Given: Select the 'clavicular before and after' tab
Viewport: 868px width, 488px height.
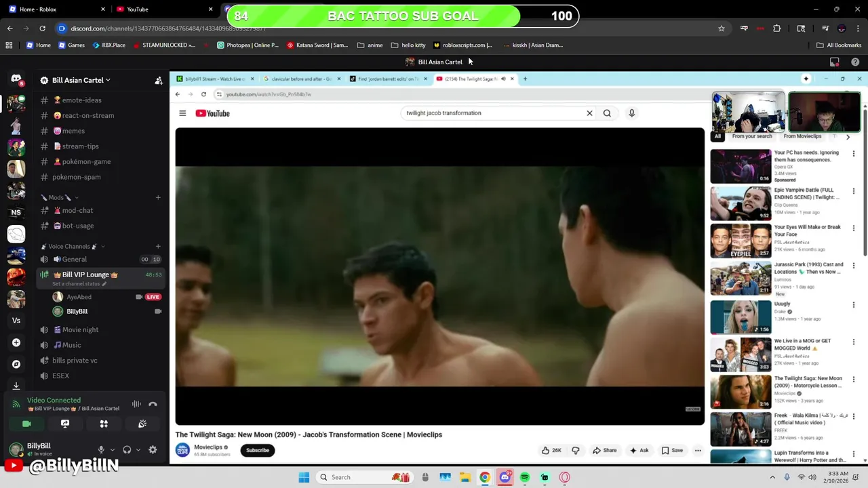Looking at the screenshot, I should 302,79.
